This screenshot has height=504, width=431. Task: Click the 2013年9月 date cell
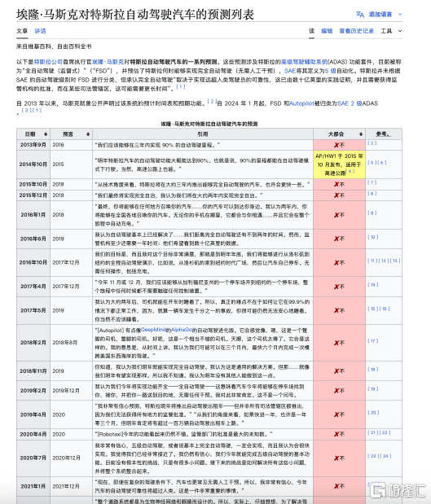point(33,145)
